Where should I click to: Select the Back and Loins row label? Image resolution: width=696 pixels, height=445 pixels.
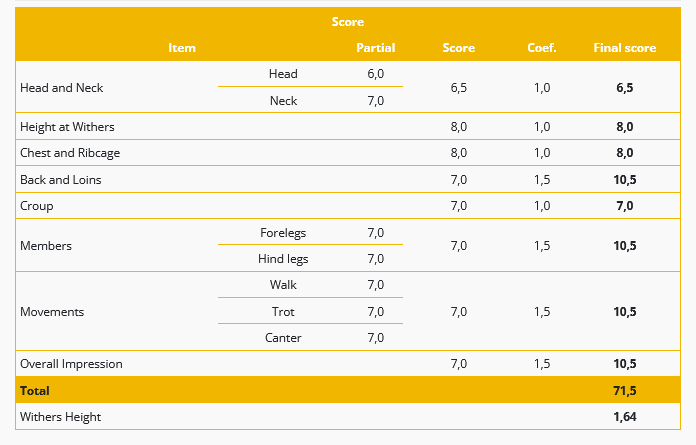click(x=60, y=180)
